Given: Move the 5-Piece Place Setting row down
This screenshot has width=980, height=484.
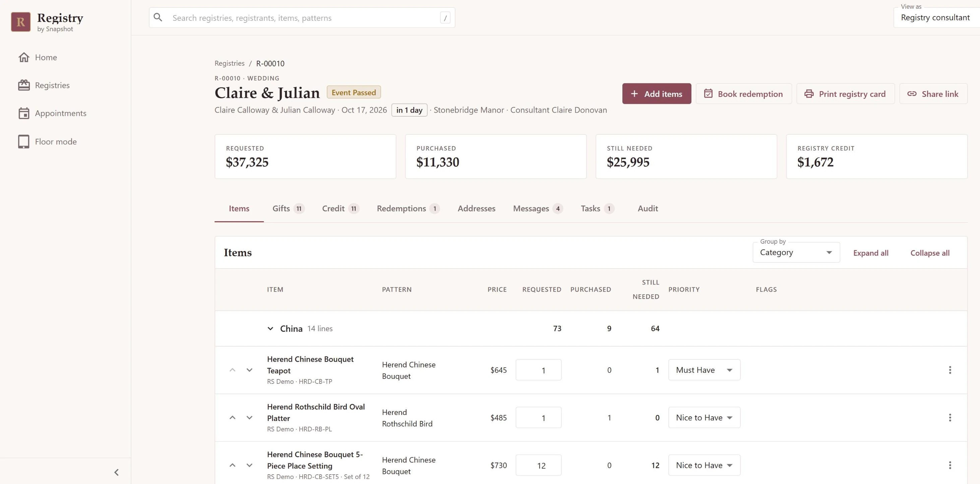Looking at the screenshot, I should pos(249,465).
